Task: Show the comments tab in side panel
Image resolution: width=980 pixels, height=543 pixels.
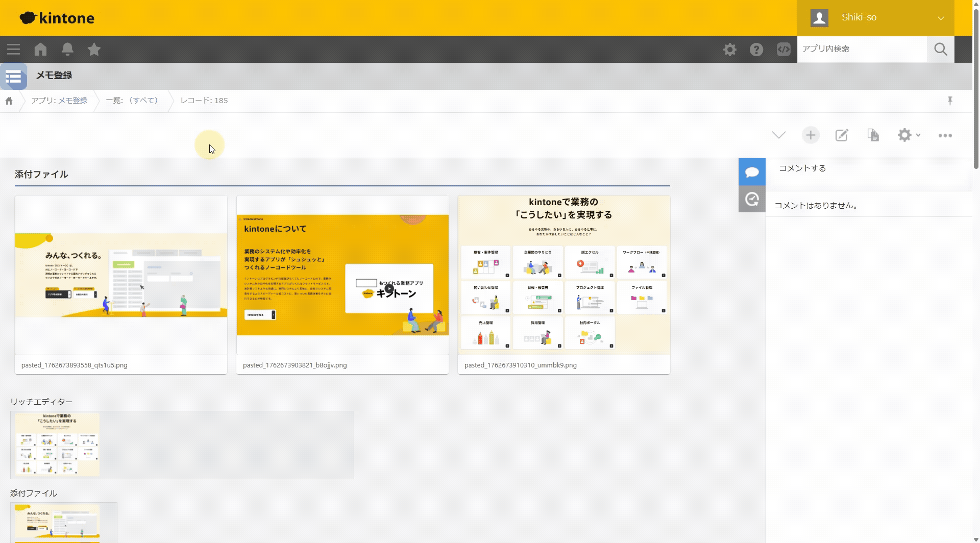Action: pyautogui.click(x=752, y=172)
